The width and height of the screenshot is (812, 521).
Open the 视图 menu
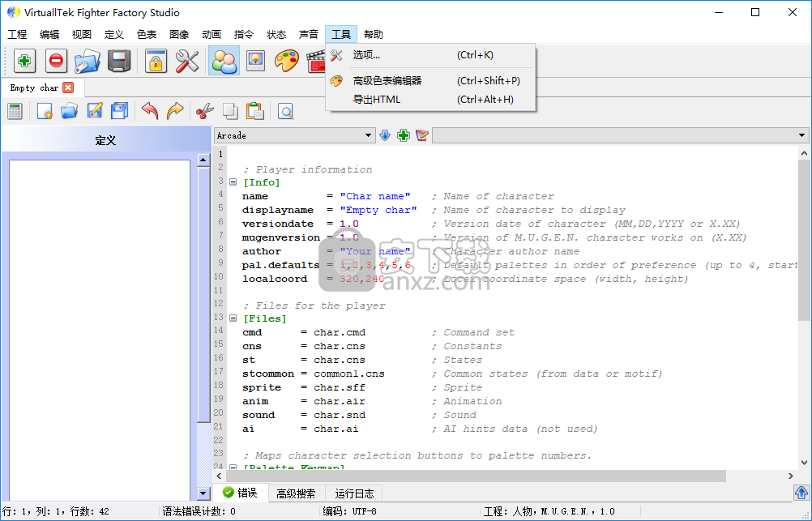(x=82, y=35)
